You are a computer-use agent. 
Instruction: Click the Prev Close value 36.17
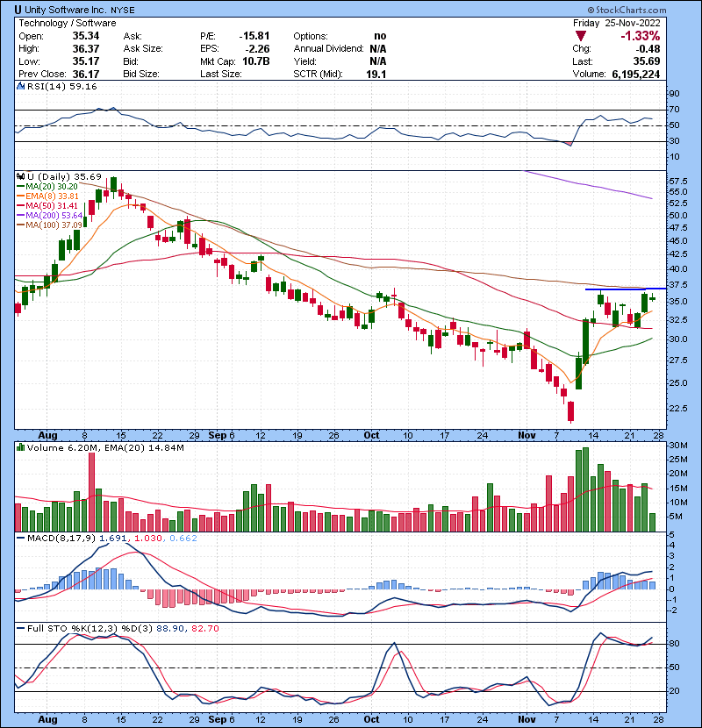[x=85, y=74]
